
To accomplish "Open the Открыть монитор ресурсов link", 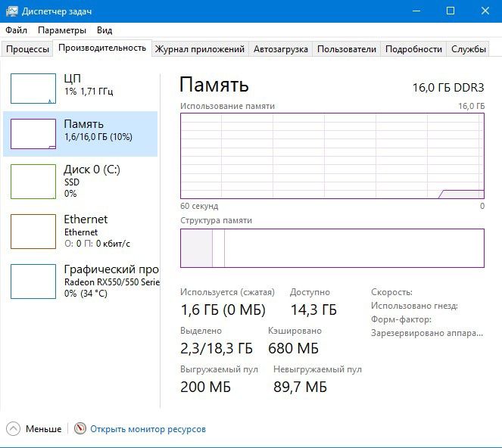I will point(148,429).
